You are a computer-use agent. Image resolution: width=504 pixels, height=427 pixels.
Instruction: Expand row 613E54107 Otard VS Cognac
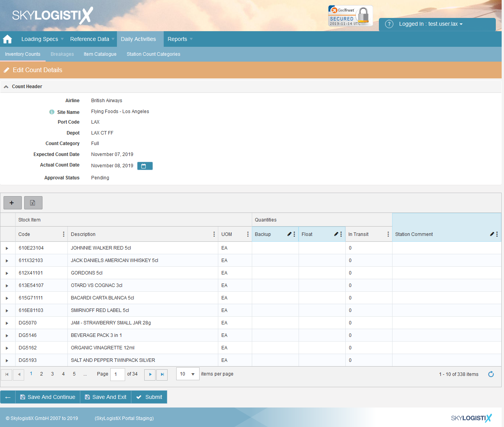tap(7, 286)
